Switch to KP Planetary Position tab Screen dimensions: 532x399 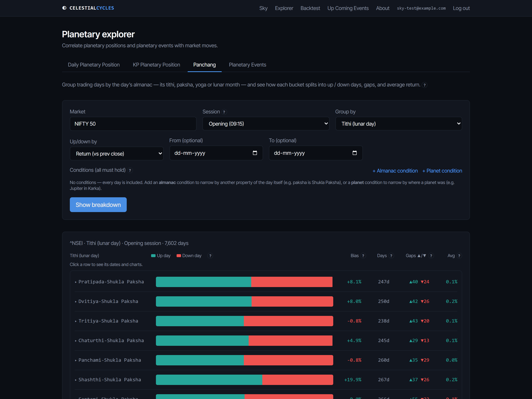pos(156,65)
